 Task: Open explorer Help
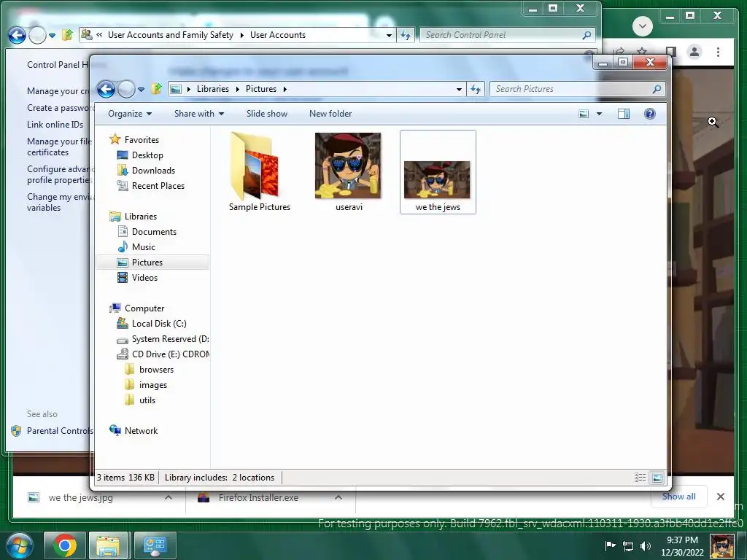pyautogui.click(x=650, y=114)
